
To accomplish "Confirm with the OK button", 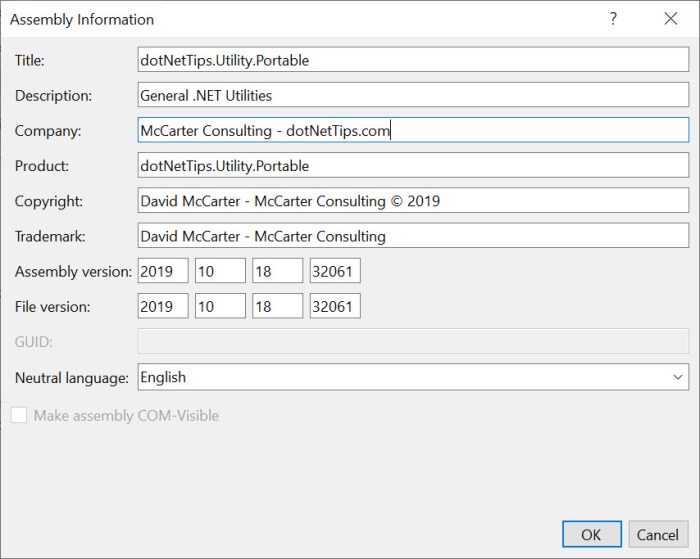I will (x=592, y=534).
